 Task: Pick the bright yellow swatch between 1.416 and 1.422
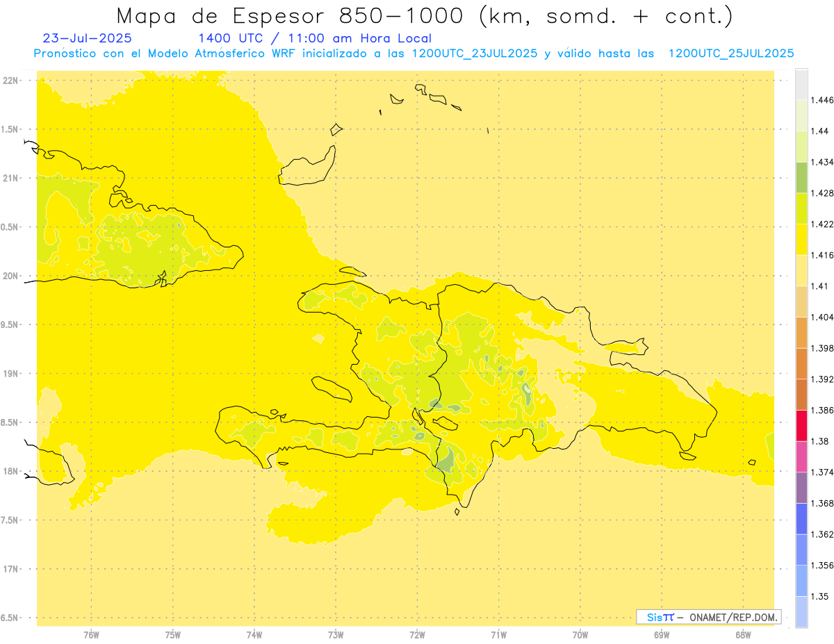click(x=801, y=240)
